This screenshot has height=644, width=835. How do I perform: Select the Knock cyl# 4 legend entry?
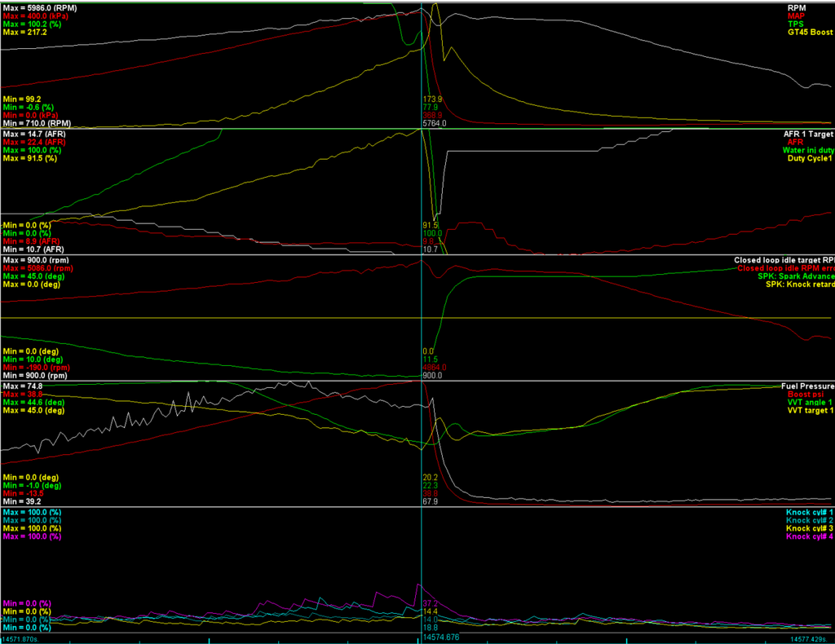[808, 536]
